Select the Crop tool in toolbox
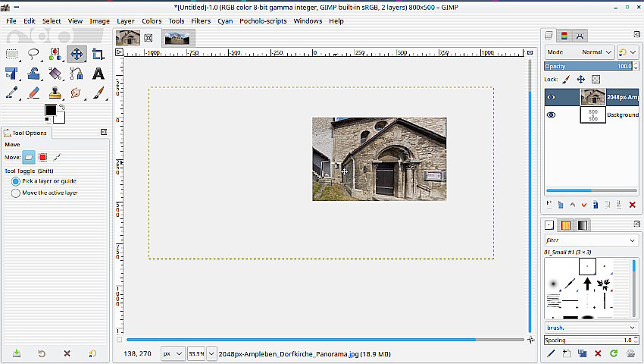Image resolution: width=644 pixels, height=364 pixels. pyautogui.click(x=98, y=54)
